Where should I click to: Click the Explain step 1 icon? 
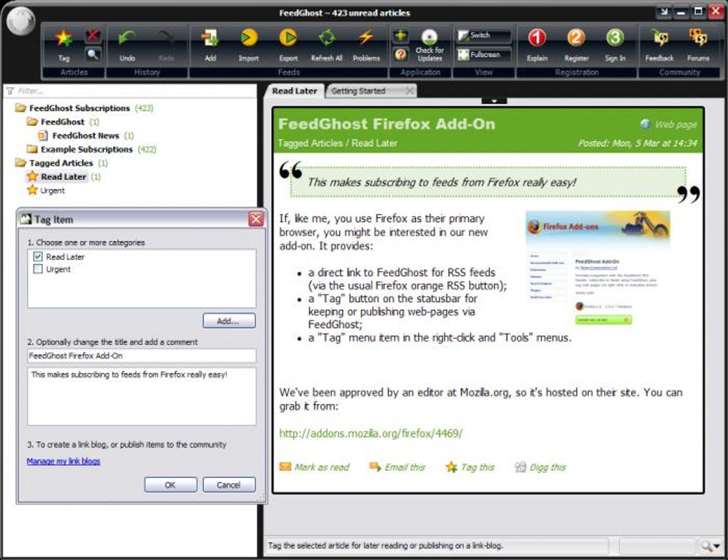537,38
